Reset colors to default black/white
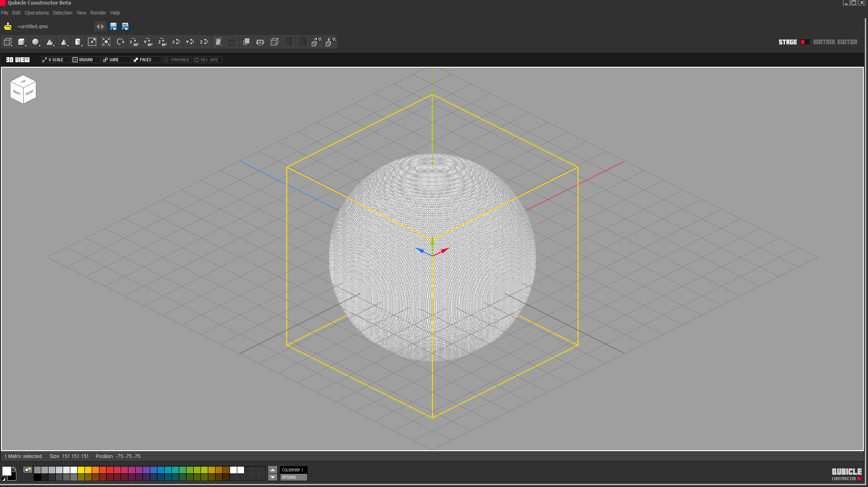The image size is (868, 487). point(4,479)
